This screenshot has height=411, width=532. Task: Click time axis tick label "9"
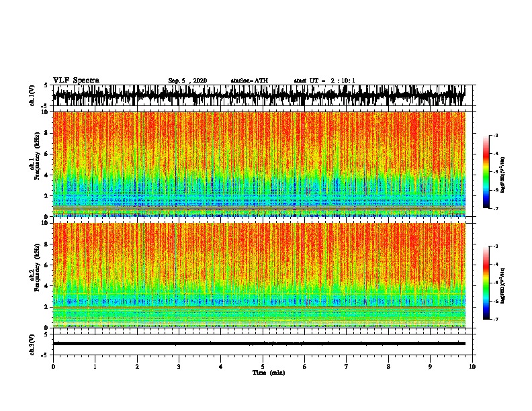point(430,367)
